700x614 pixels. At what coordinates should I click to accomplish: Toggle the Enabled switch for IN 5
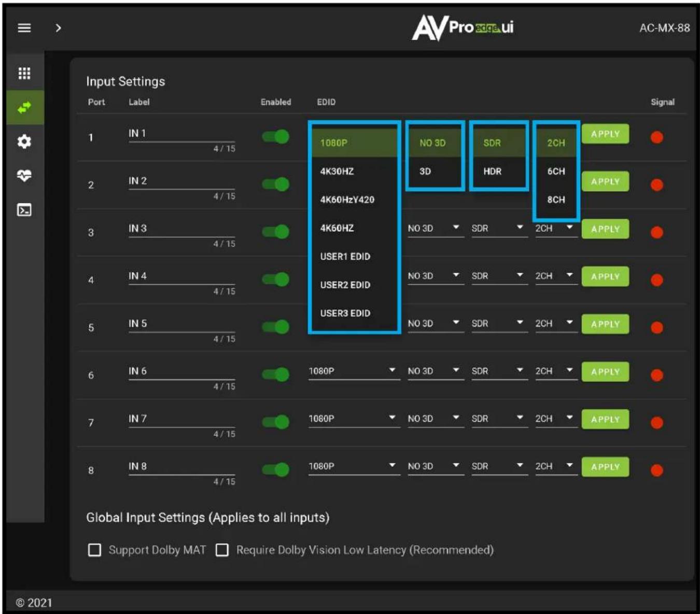[x=275, y=327]
